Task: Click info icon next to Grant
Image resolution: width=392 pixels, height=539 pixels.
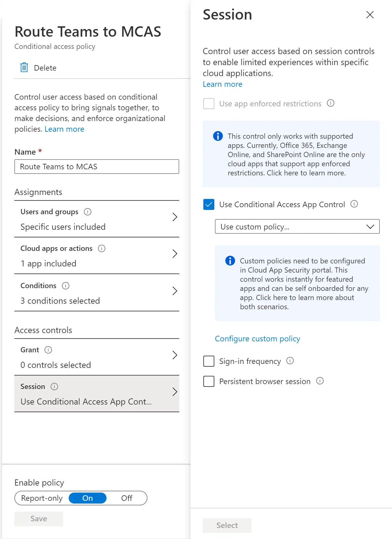Action: point(48,350)
